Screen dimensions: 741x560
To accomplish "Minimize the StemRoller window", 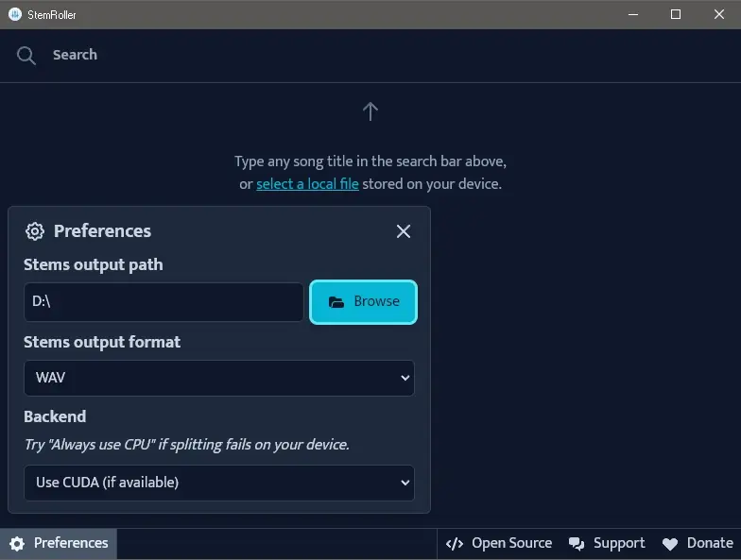I will pyautogui.click(x=633, y=15).
